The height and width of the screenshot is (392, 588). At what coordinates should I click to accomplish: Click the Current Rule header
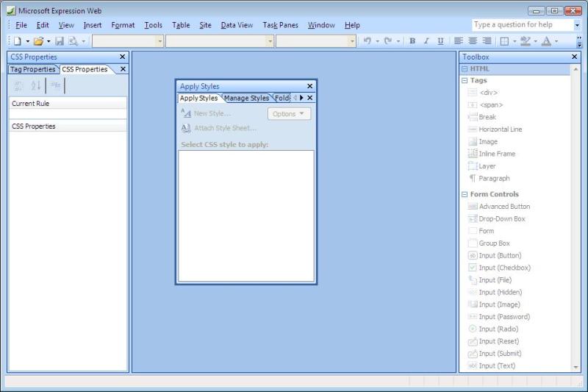(x=68, y=104)
